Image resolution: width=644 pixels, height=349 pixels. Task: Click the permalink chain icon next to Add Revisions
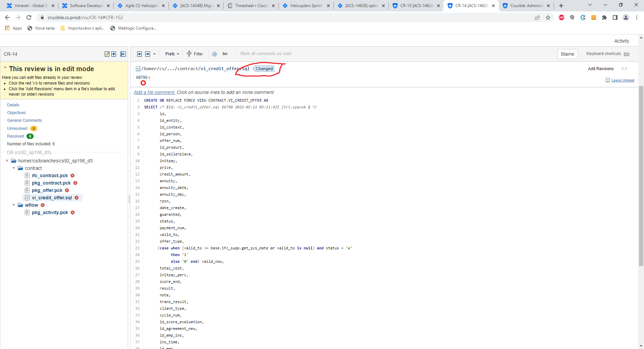click(x=624, y=68)
